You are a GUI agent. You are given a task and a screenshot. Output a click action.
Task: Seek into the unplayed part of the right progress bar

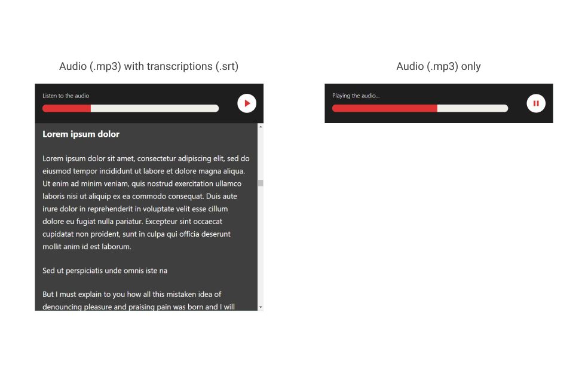(472, 108)
